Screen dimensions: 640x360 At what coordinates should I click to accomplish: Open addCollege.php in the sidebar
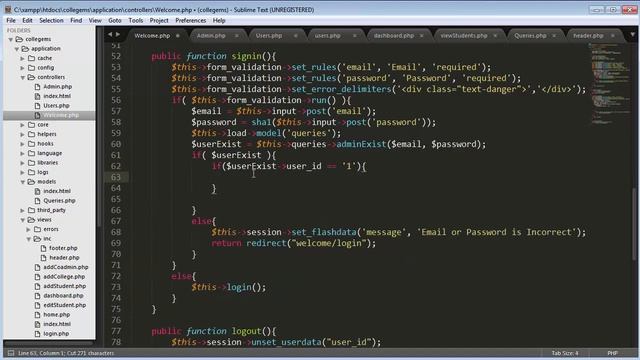point(64,277)
